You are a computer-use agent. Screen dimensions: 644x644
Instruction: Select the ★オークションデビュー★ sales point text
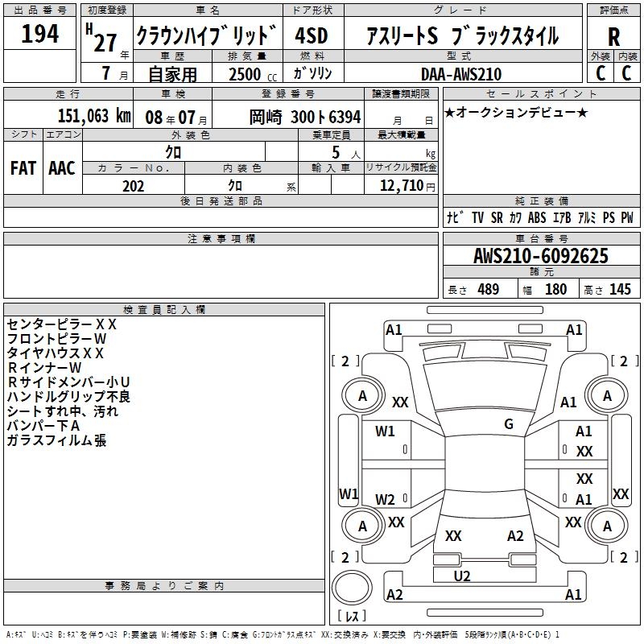pyautogui.click(x=516, y=112)
